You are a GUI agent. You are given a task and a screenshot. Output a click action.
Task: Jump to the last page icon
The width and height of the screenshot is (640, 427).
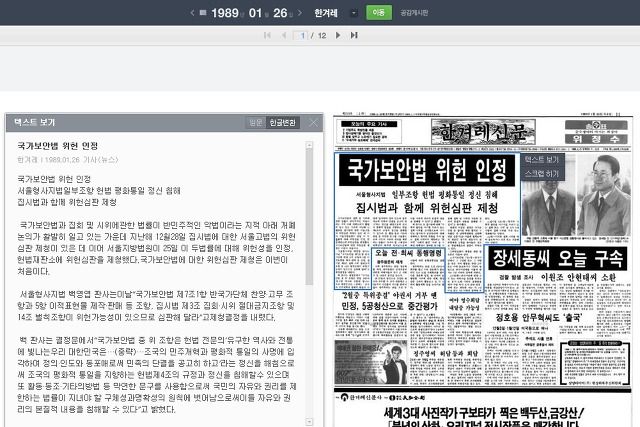tap(354, 36)
